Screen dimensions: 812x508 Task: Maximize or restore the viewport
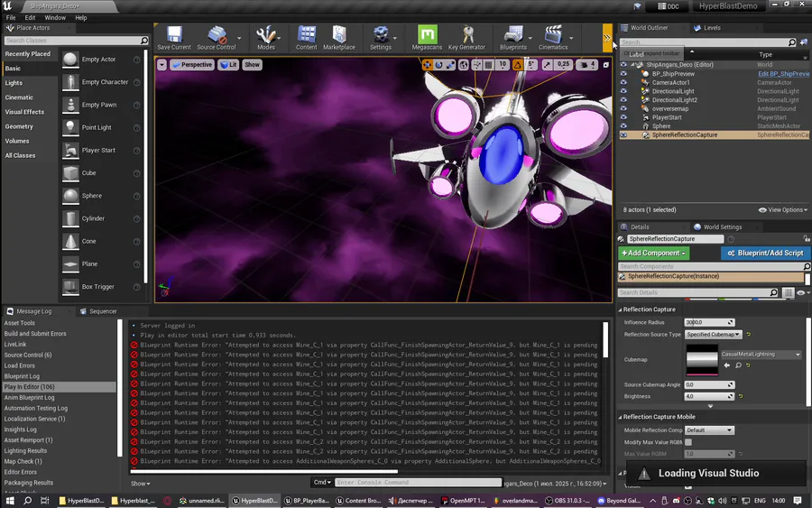coord(606,65)
